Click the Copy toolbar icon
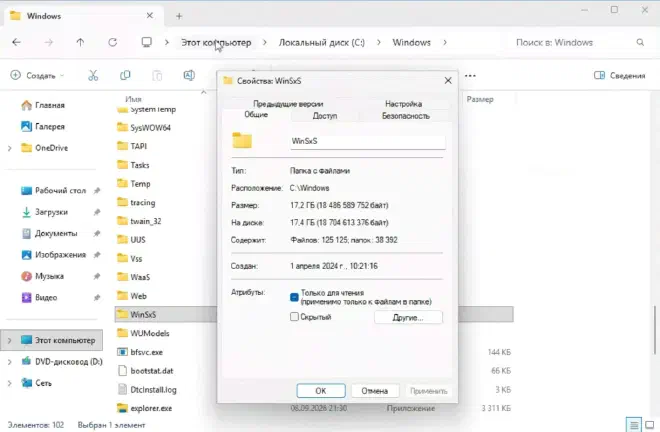This screenshot has width=660, height=432. coord(125,75)
